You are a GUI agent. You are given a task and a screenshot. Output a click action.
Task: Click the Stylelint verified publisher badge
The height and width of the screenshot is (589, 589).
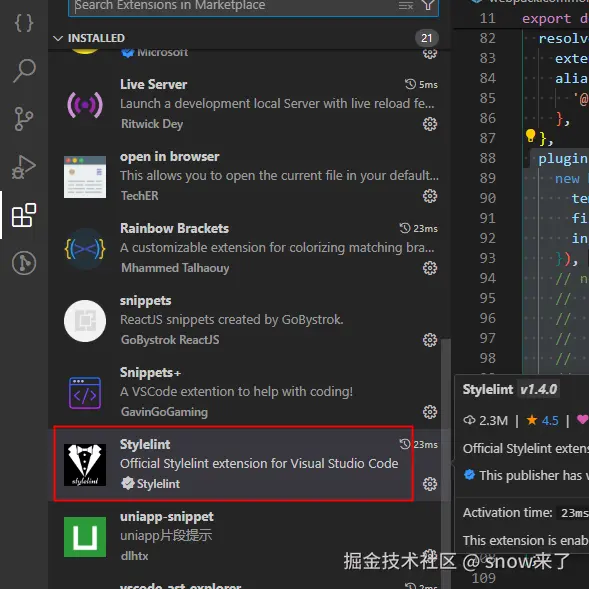tap(128, 483)
